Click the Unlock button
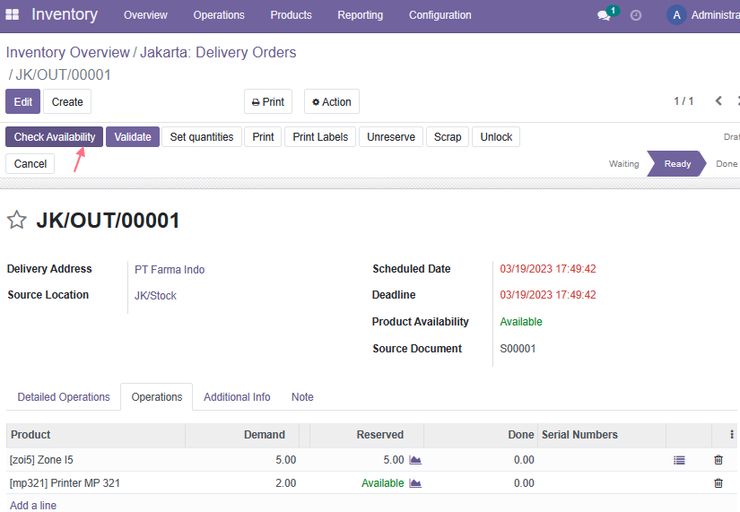The height and width of the screenshot is (512, 740). click(496, 137)
